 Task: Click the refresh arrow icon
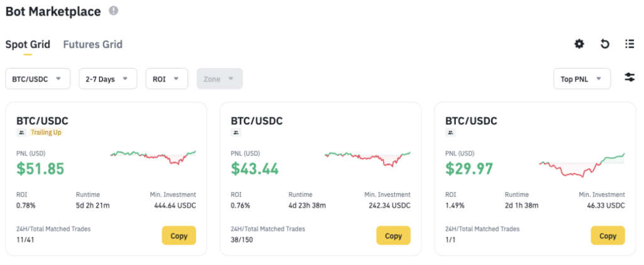[x=604, y=44]
